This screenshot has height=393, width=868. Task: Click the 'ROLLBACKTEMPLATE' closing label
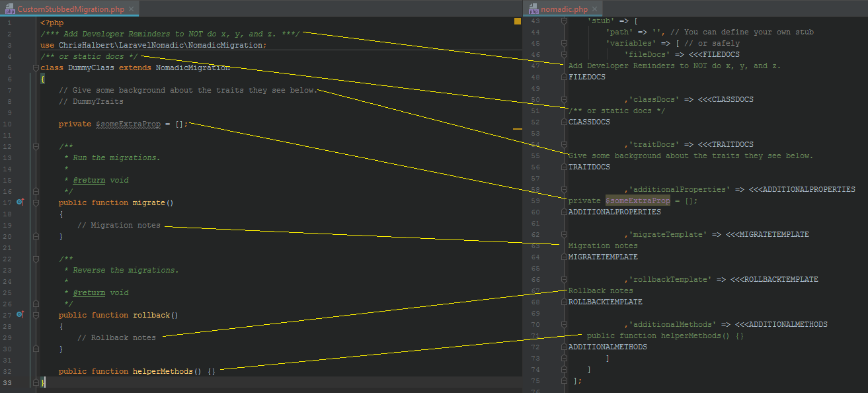[x=606, y=302]
